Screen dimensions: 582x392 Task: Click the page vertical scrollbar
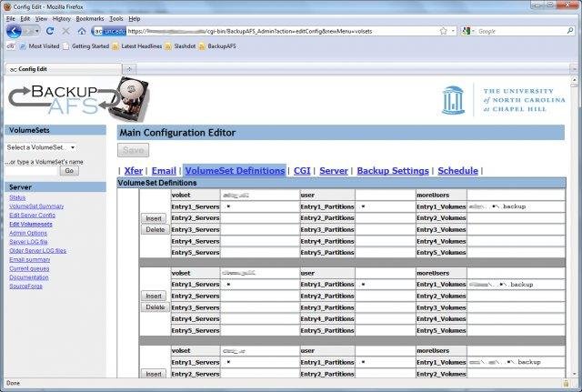tap(574, 226)
